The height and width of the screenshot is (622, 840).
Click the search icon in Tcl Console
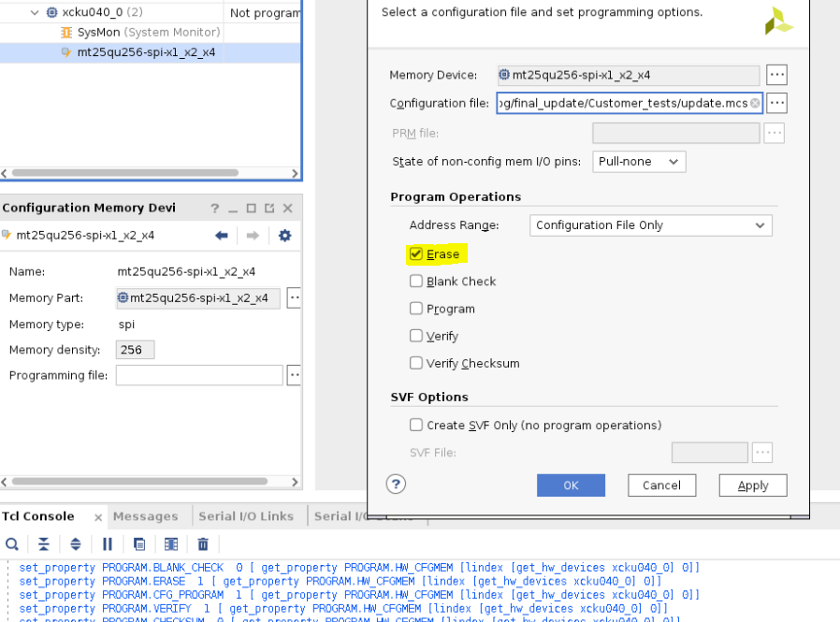(x=12, y=543)
